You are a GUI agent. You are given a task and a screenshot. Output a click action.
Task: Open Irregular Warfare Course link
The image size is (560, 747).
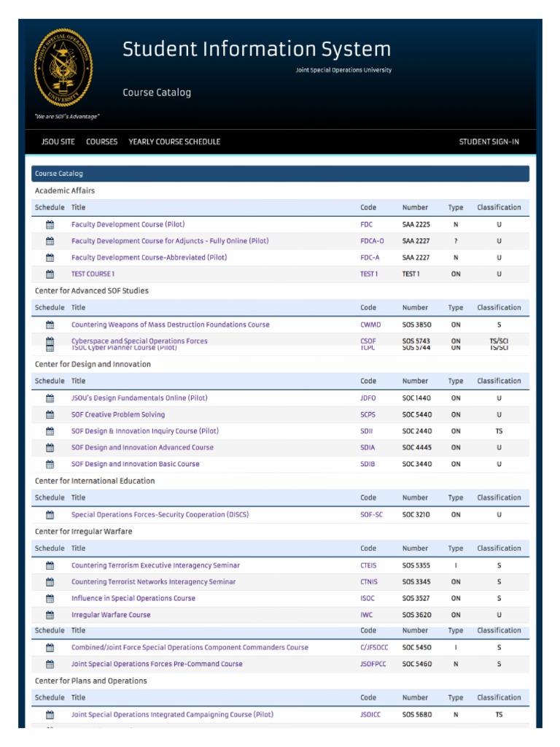[x=111, y=615]
